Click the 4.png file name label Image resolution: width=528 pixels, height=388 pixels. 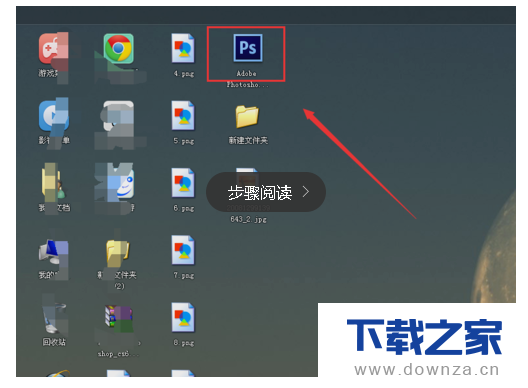[184, 73]
